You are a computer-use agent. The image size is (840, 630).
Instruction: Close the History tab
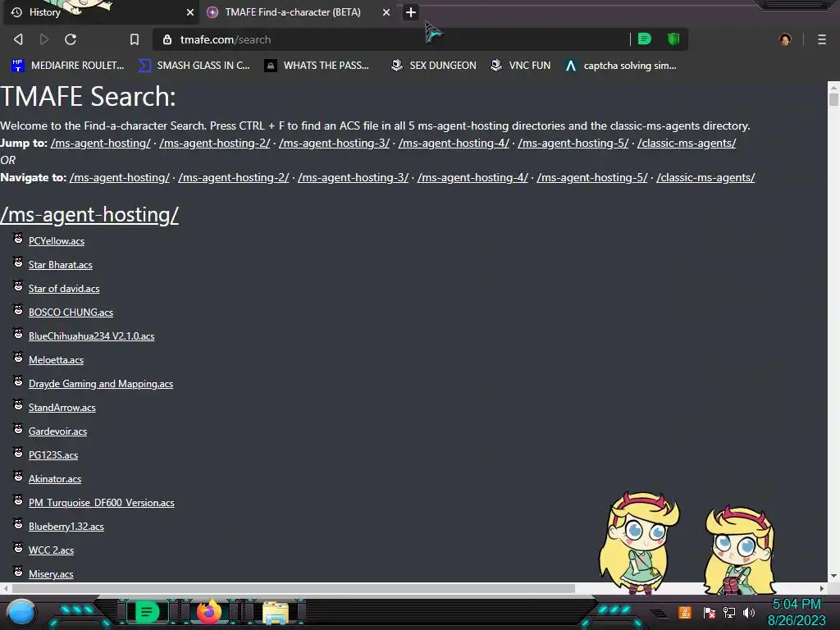pyautogui.click(x=190, y=12)
